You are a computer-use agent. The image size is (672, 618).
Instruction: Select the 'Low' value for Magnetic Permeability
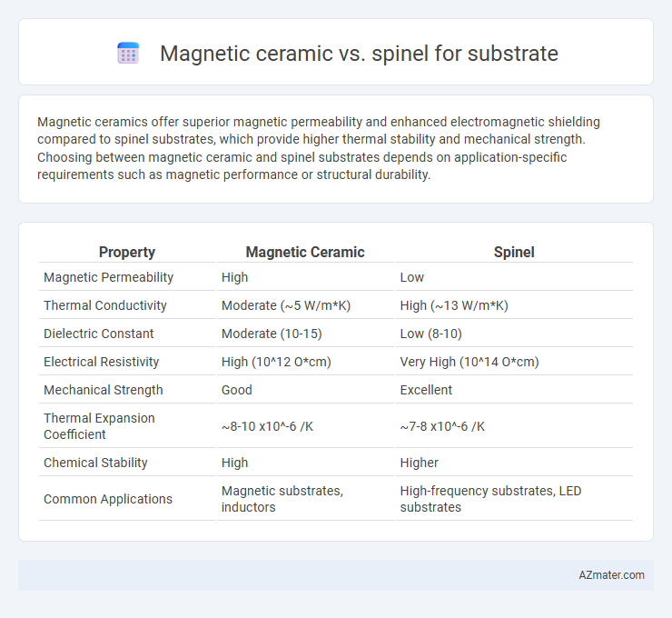(412, 277)
